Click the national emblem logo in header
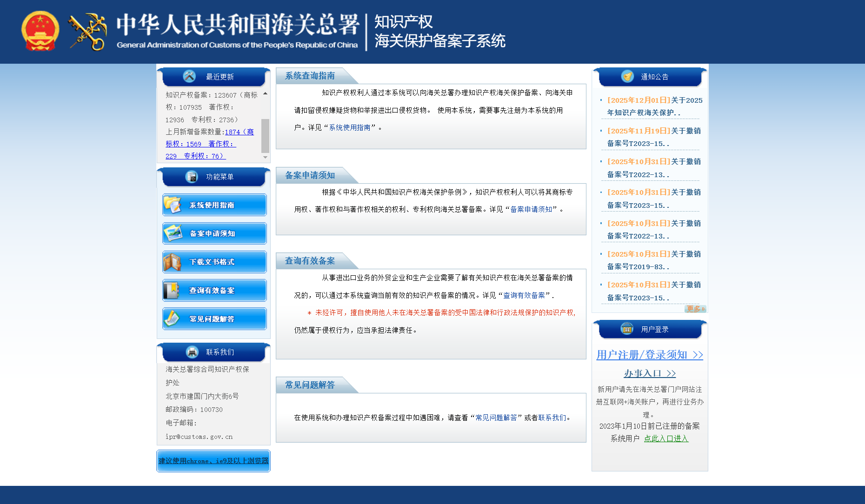The width and height of the screenshot is (865, 504). 40,31
